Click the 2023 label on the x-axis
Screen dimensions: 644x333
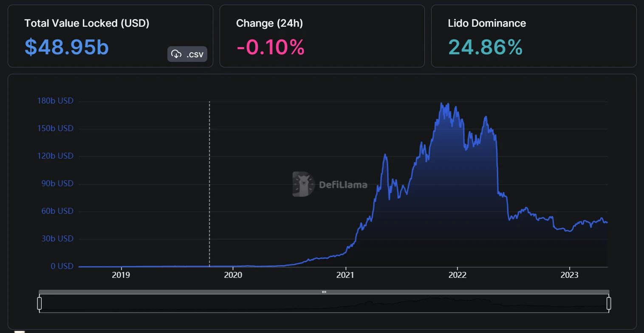(x=569, y=275)
